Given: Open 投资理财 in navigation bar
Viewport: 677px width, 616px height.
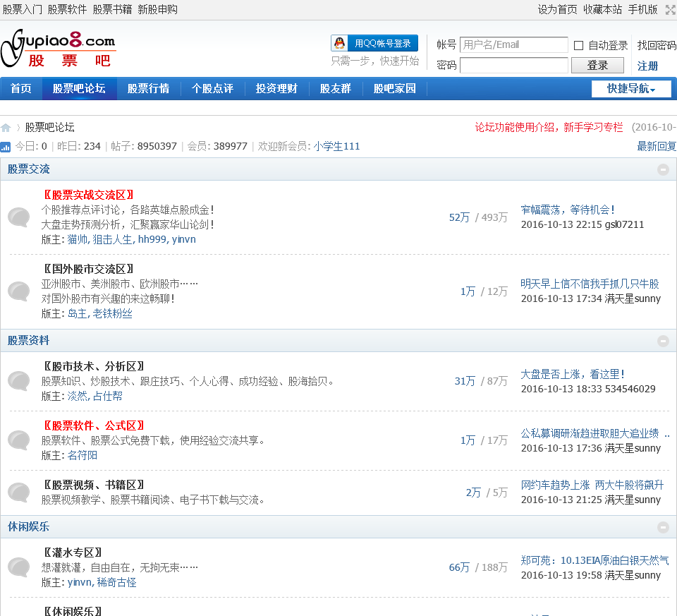Looking at the screenshot, I should point(276,89).
